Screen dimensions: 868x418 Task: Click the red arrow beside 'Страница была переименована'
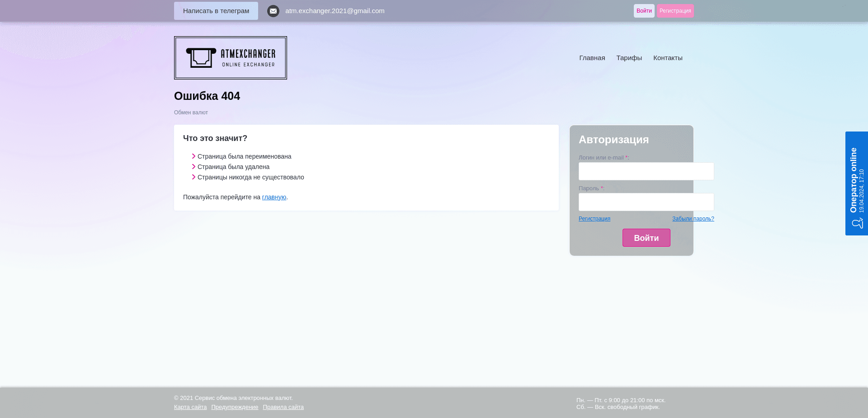point(193,156)
